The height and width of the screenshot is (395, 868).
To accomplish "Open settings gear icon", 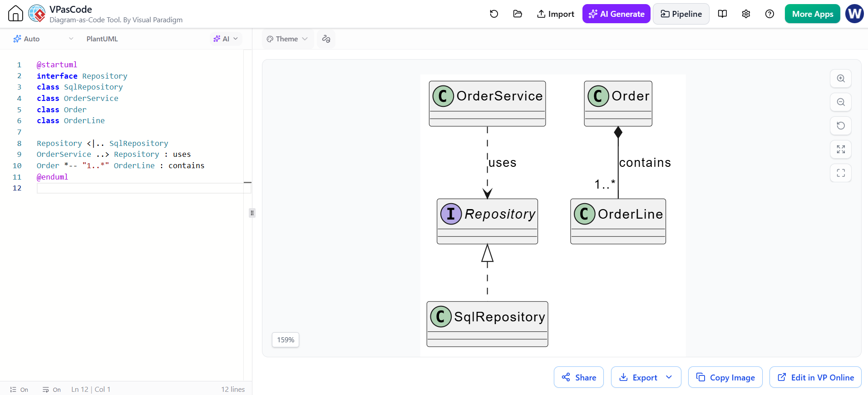I will click(746, 14).
